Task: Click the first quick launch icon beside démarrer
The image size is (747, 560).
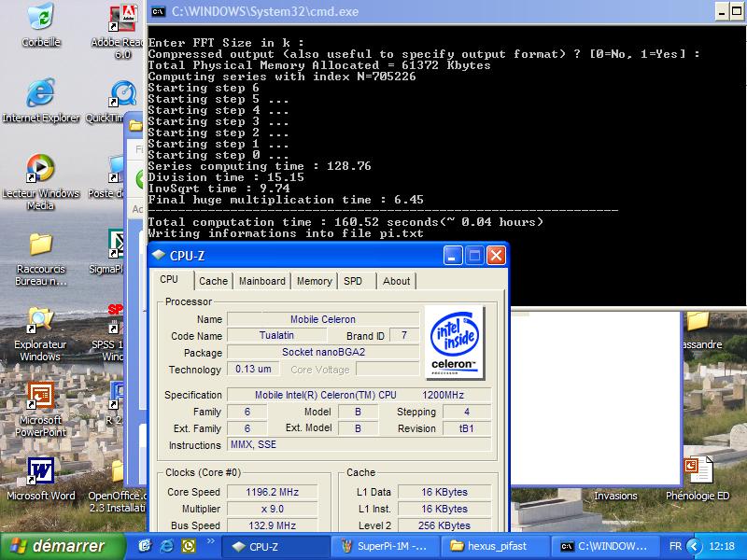Action: pyautogui.click(x=145, y=546)
